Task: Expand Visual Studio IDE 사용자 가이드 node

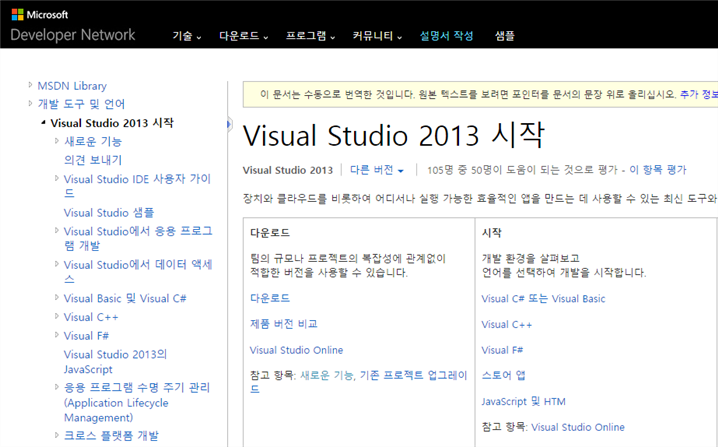Action: [x=57, y=178]
